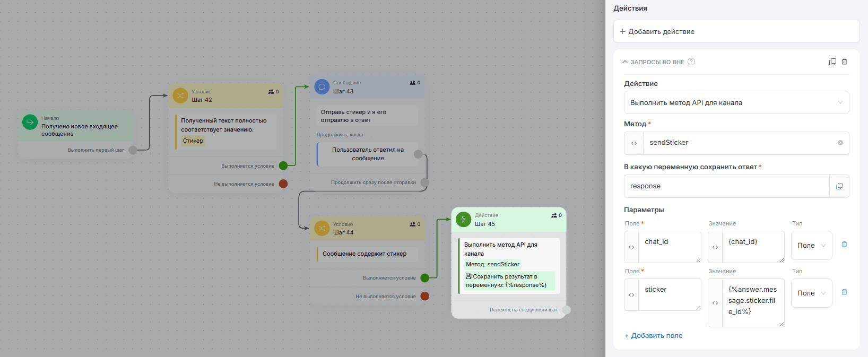Viewport: 868px width, 357px height.
Task: Click the Стикер value tag in Шаг 42
Action: click(x=193, y=141)
